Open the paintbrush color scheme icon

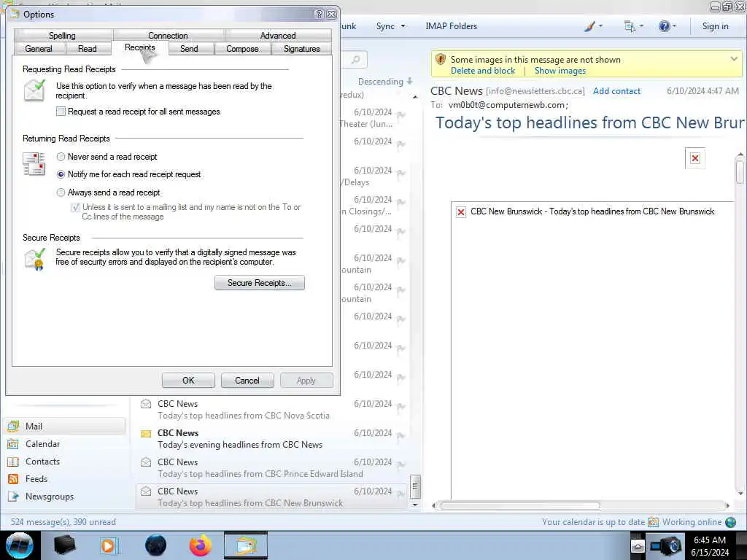589,26
